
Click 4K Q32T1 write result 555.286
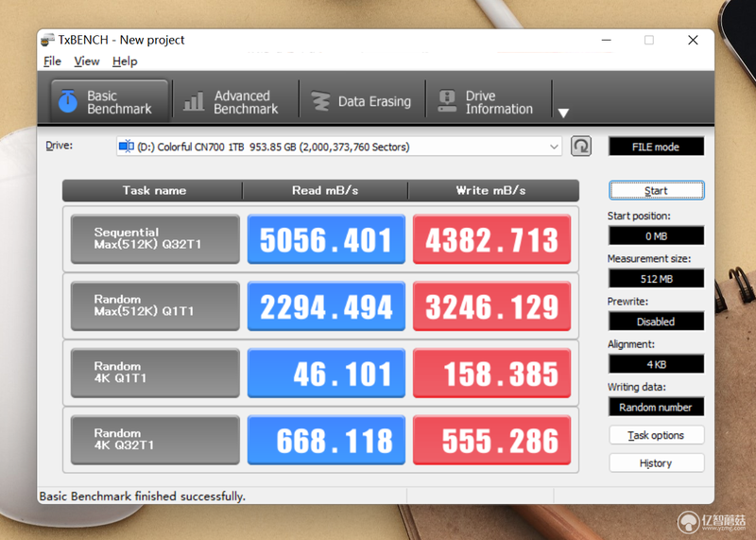491,440
